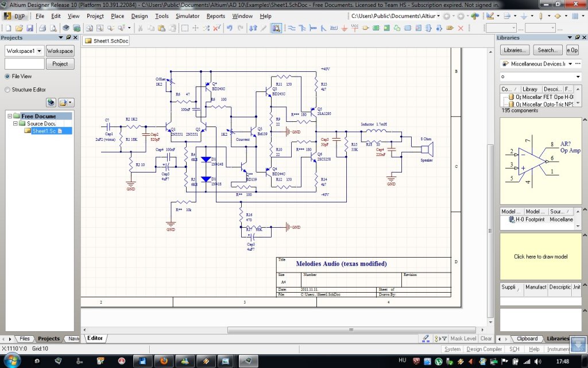Open the Design menu
The height and width of the screenshot is (368, 588).
[x=140, y=16]
